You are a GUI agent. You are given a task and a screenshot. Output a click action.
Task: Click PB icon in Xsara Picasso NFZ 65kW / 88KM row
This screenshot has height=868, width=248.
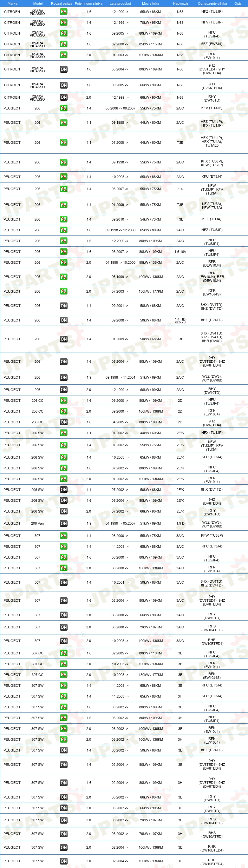point(64,12)
